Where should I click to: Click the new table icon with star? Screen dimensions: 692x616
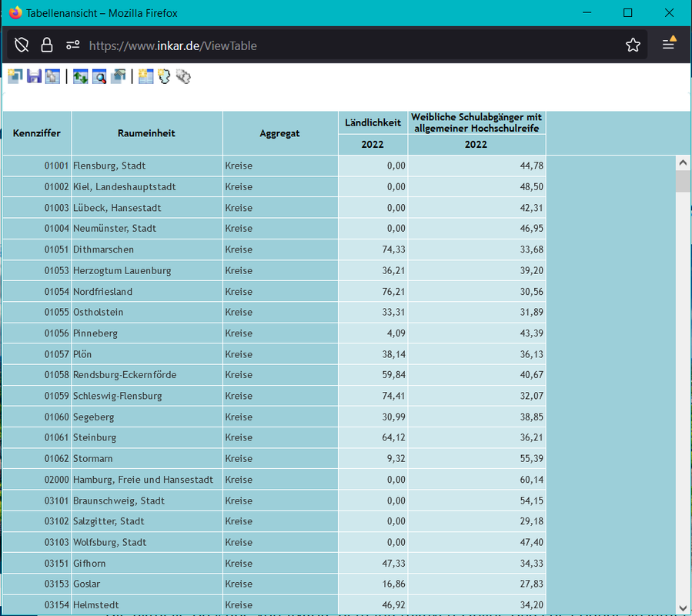point(145,76)
